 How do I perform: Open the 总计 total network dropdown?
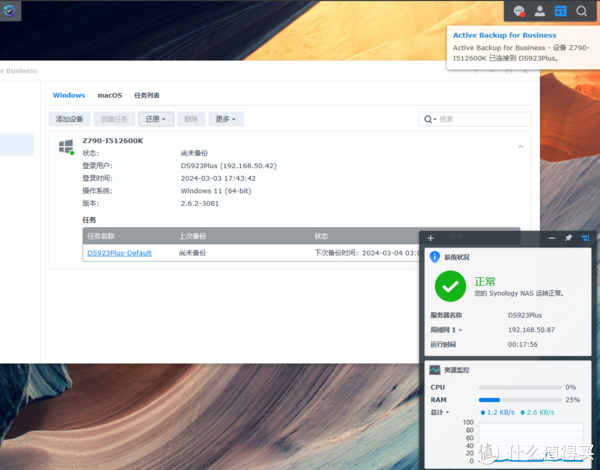click(x=440, y=412)
